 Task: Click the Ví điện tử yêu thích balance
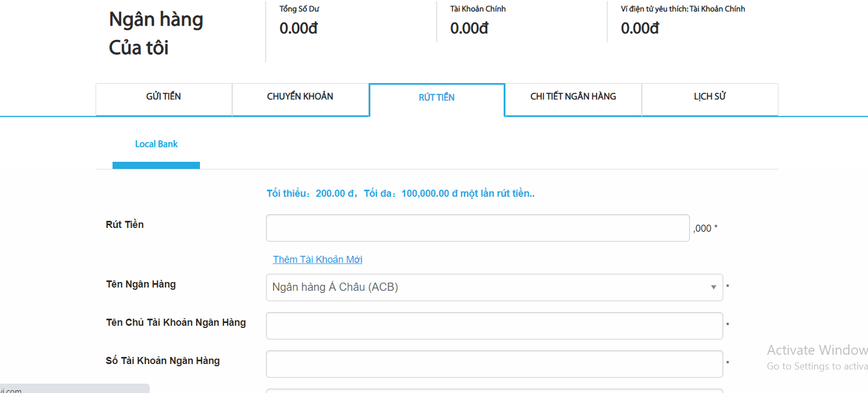tap(640, 28)
